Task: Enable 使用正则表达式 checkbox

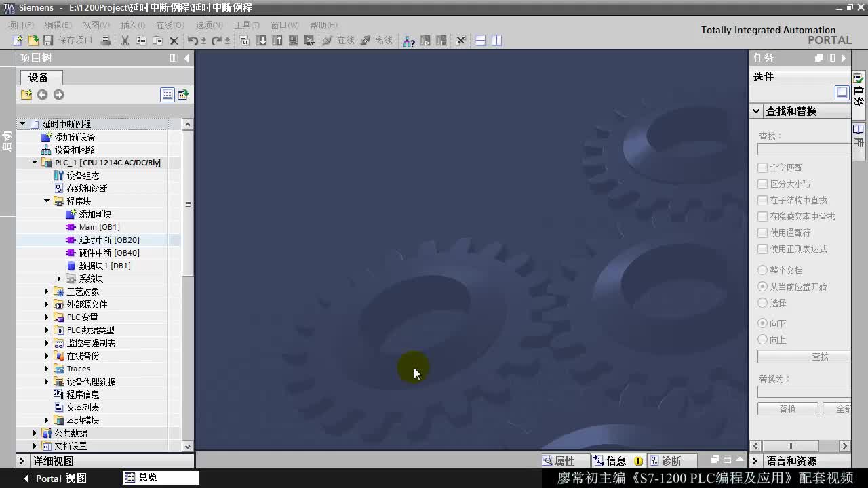Action: [x=763, y=249]
